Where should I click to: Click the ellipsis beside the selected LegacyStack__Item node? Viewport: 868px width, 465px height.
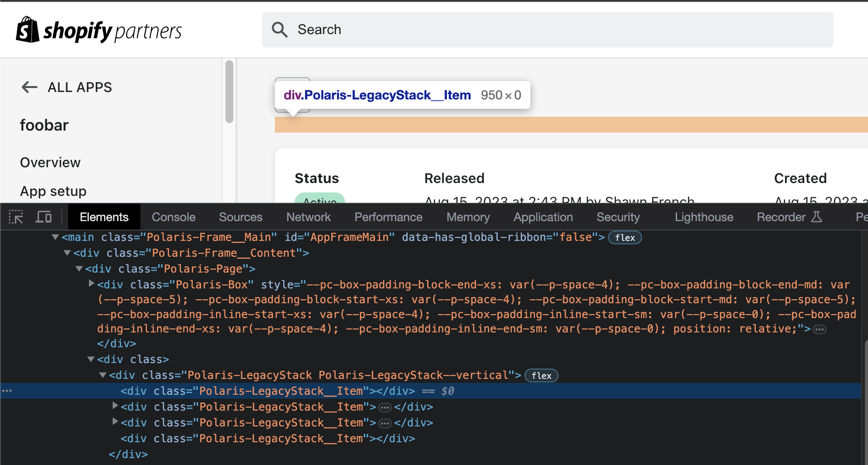(7, 391)
